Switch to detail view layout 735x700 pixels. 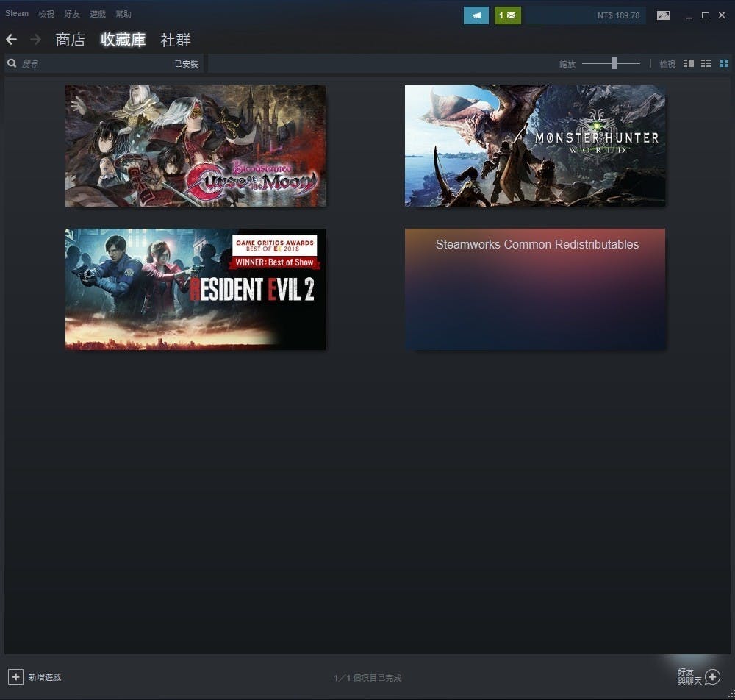click(689, 64)
